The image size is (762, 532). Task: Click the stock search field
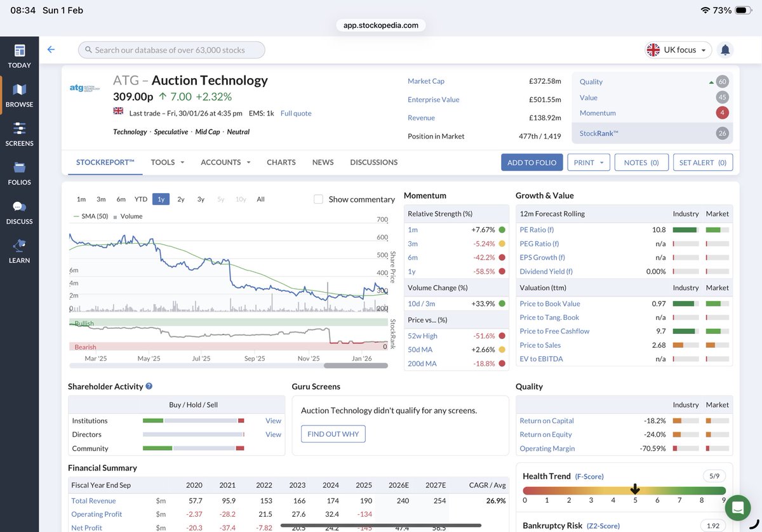pos(171,50)
